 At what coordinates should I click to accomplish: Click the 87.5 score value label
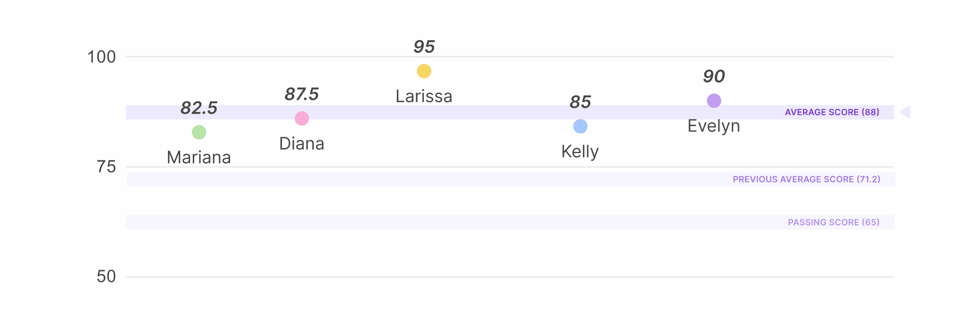pos(302,95)
